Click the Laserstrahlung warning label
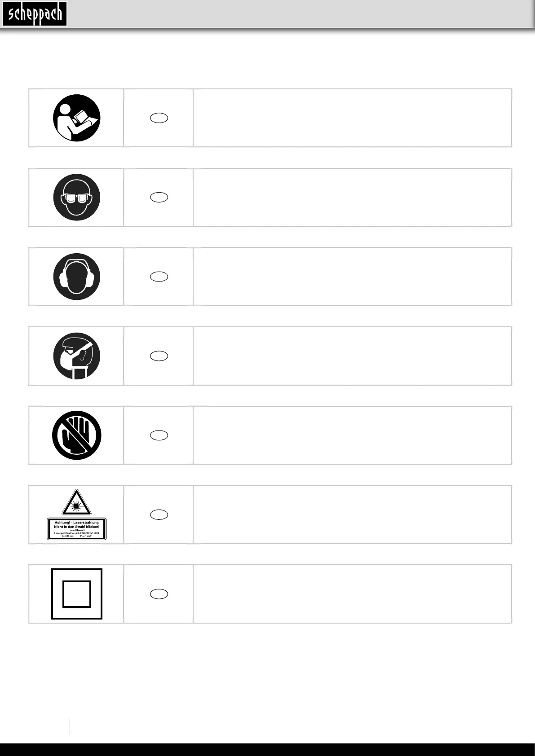 point(77,529)
